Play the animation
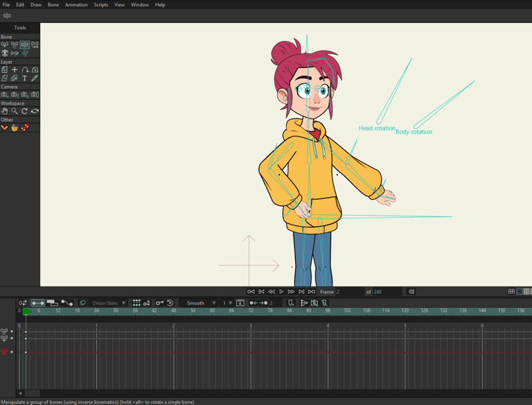 point(281,291)
